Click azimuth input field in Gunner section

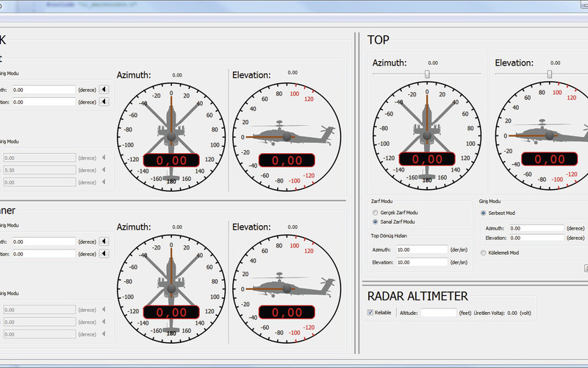[x=44, y=242]
